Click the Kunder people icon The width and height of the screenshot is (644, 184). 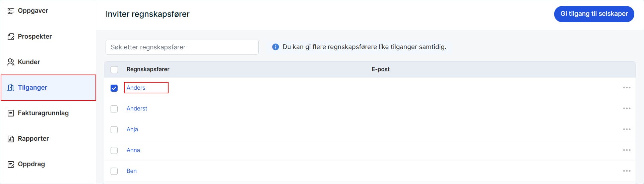(x=11, y=62)
